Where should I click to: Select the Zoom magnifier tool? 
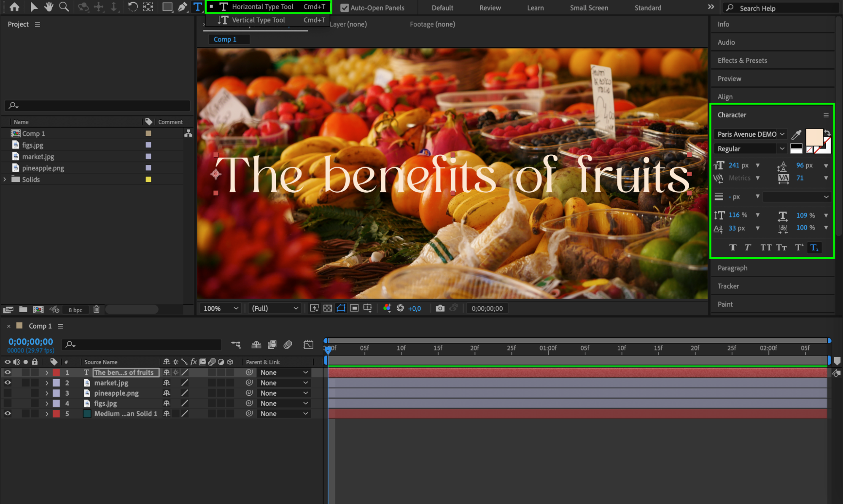(64, 7)
